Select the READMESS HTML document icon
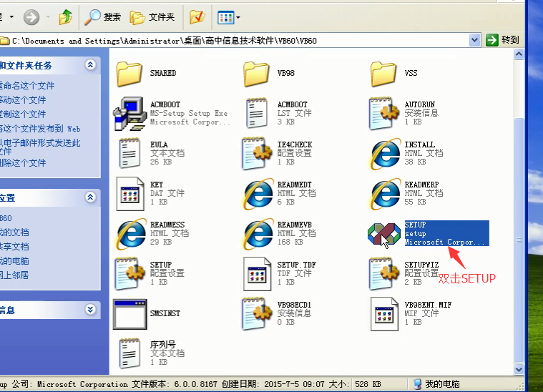This screenshot has height=392, width=543. click(131, 234)
